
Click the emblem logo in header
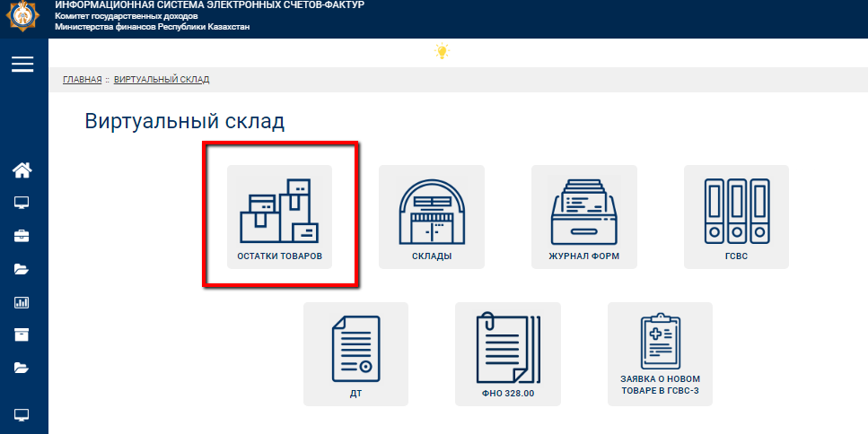(24, 19)
